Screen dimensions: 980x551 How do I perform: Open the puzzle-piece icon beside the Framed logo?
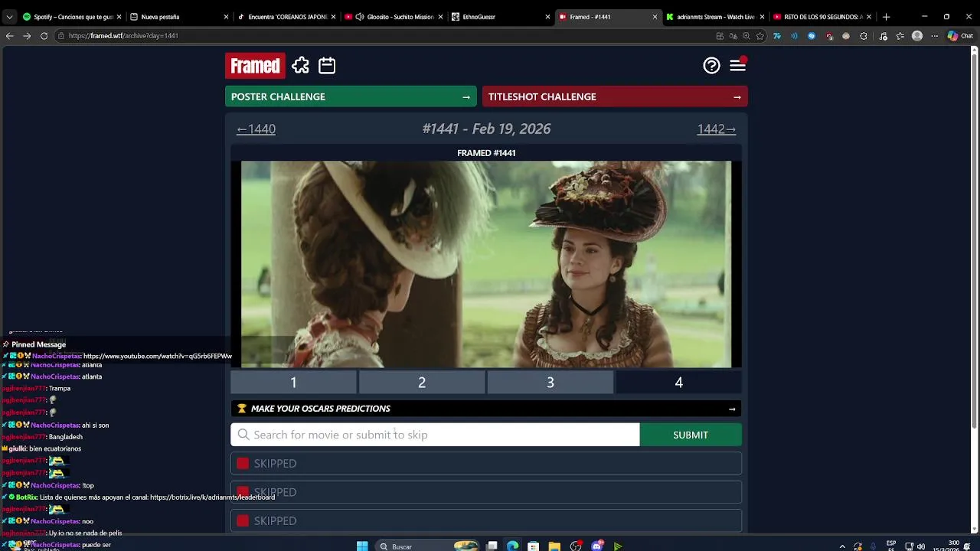point(300,66)
